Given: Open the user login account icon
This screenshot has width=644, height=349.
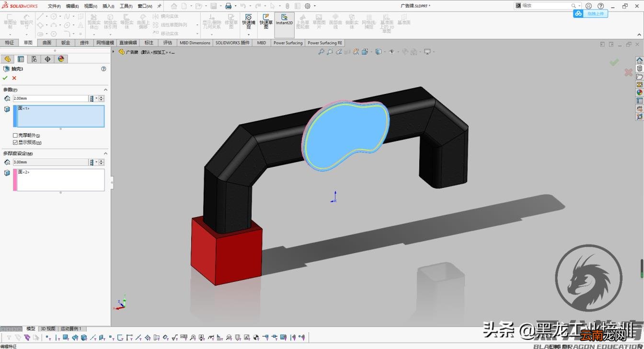Looking at the screenshot, I should coord(589,6).
